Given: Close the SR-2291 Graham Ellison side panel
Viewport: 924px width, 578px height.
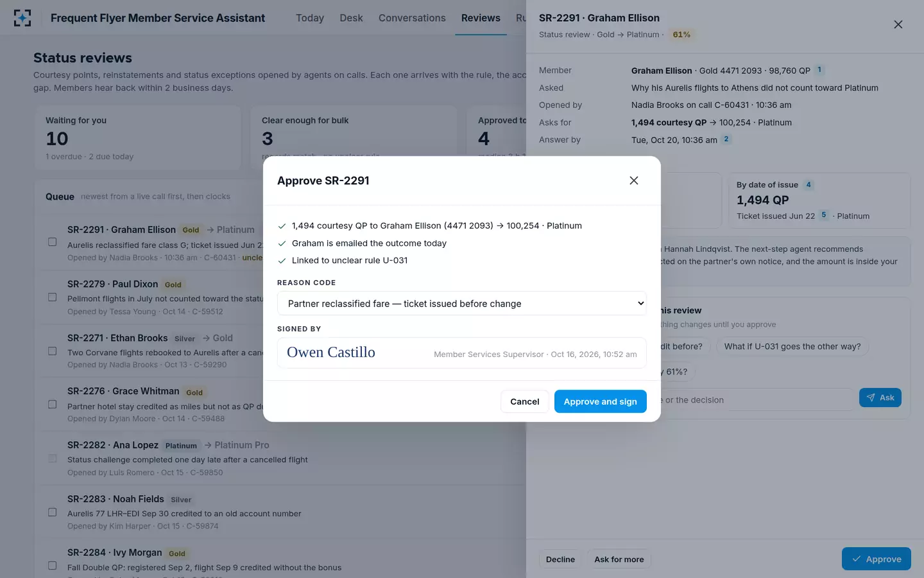Looking at the screenshot, I should [898, 24].
